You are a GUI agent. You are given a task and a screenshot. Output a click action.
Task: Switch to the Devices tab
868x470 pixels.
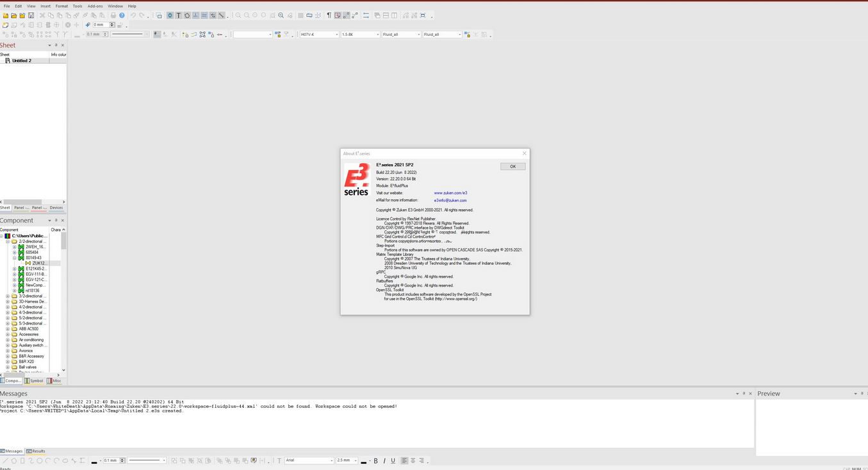coord(56,208)
